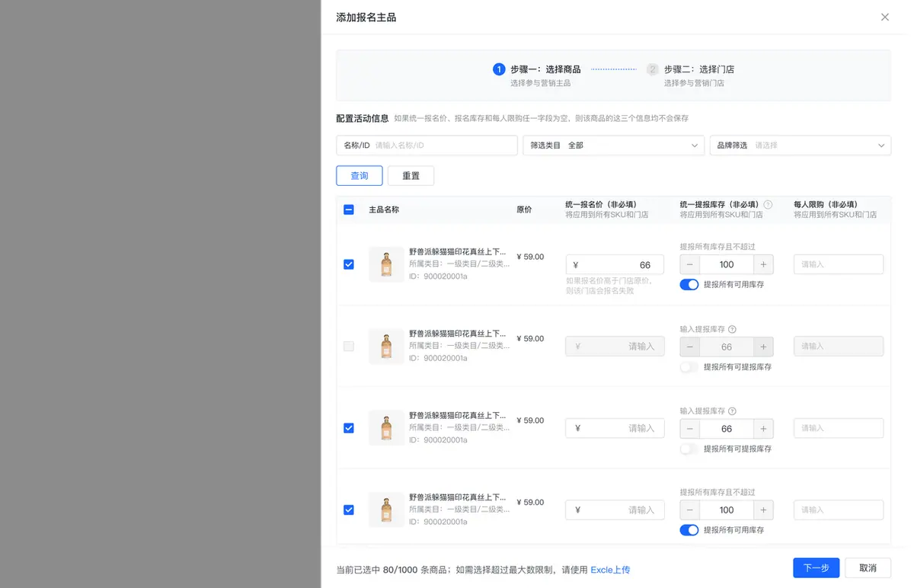Screen dimensions: 914x588
Task: Decrease stock 66 in third product row
Action: [x=690, y=428]
